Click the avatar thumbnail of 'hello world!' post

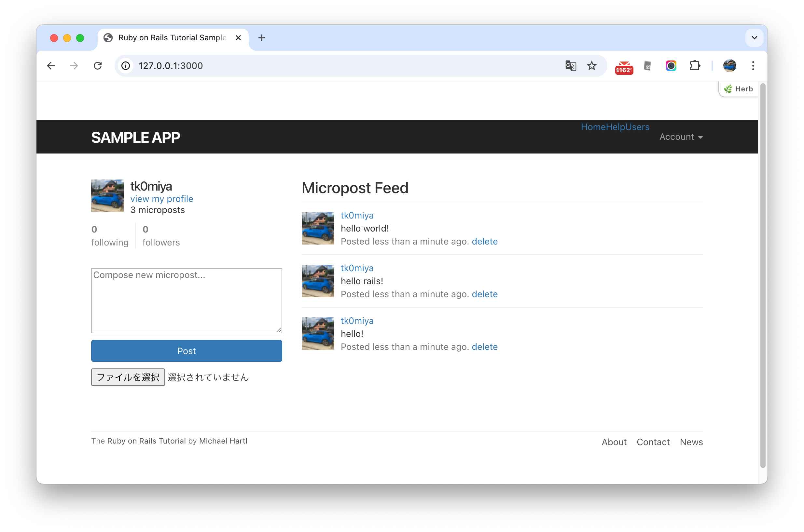(318, 228)
